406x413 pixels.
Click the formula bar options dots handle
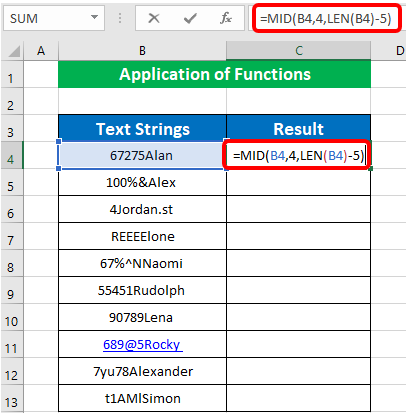tap(120, 18)
